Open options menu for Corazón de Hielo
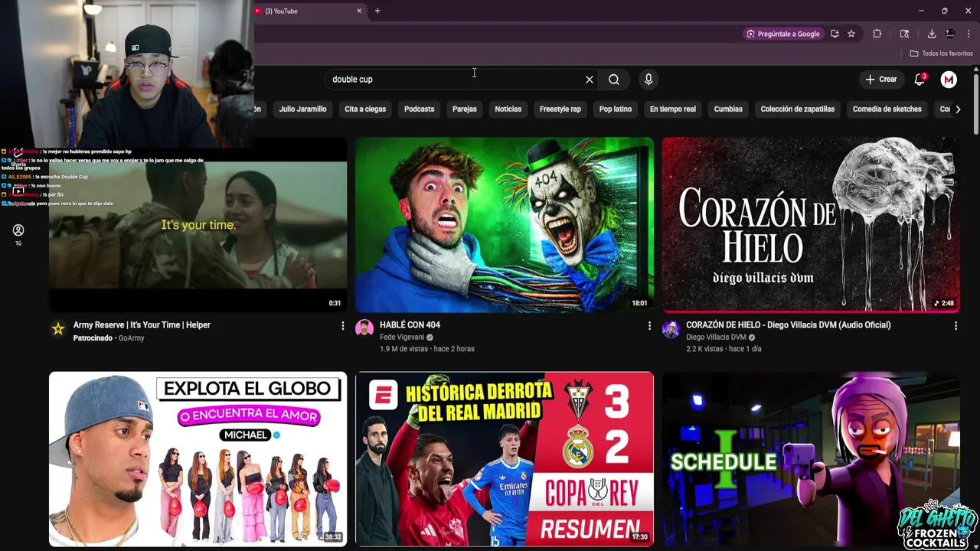Screen dimensions: 980x551 [955, 326]
